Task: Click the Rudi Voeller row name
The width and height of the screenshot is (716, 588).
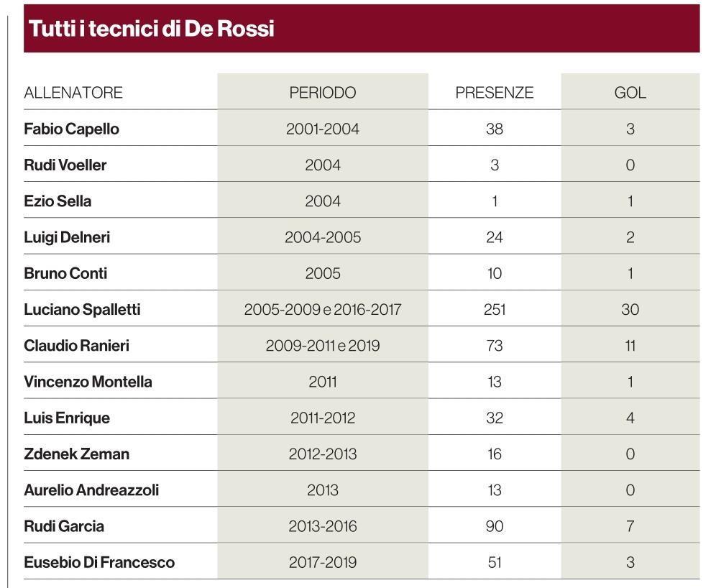Action: tap(65, 165)
